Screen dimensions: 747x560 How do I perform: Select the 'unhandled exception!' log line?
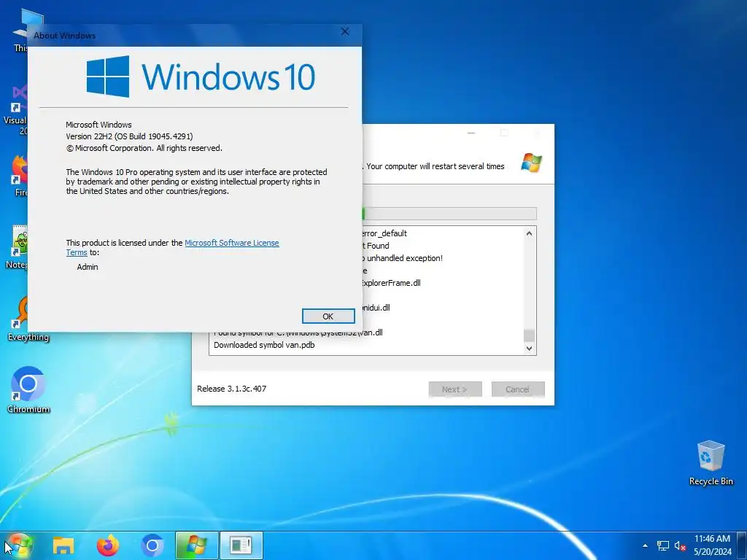404,258
